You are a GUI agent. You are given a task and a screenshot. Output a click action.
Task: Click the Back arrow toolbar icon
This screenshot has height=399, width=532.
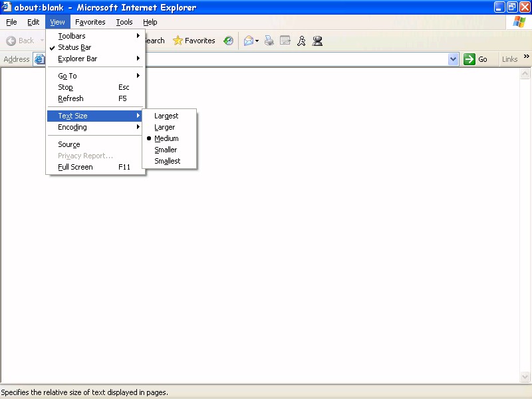tap(11, 41)
